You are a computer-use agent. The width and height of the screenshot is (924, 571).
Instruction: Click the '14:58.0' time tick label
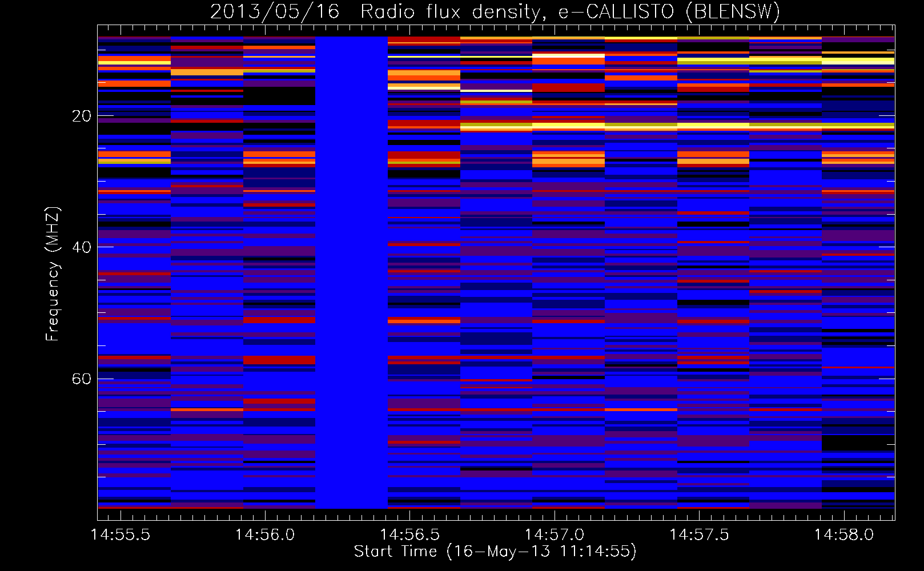(x=843, y=534)
